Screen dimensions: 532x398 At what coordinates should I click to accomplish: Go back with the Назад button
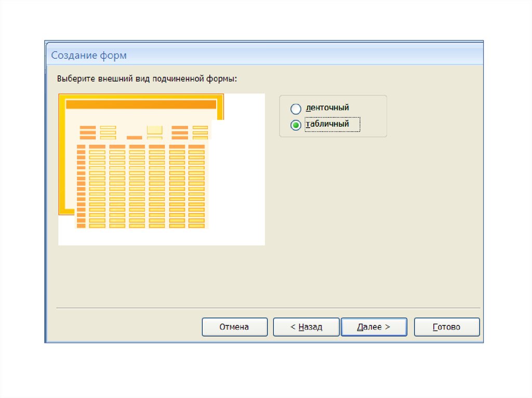point(306,327)
